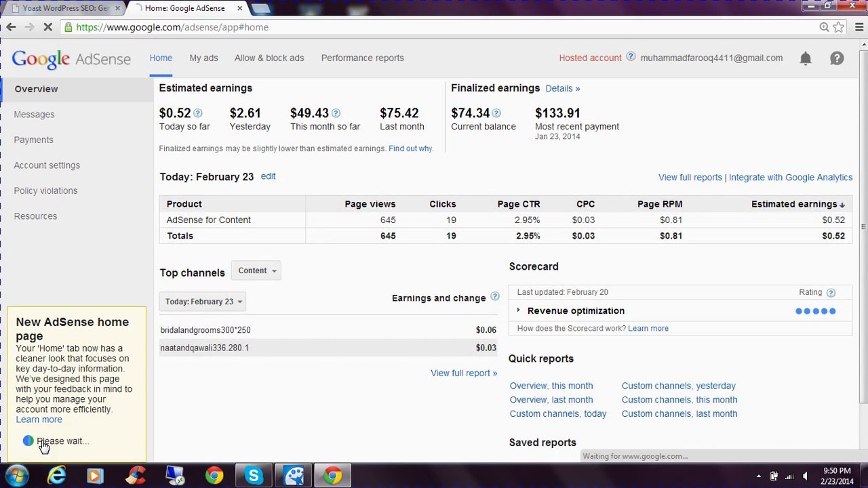The height and width of the screenshot is (488, 868).
Task: Open Overview, last month quick report
Action: (x=551, y=400)
